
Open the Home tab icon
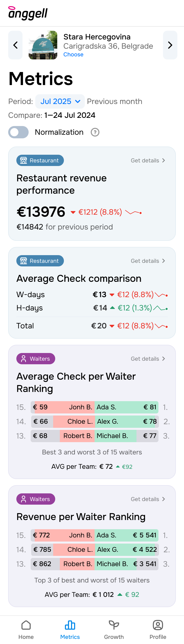click(26, 625)
